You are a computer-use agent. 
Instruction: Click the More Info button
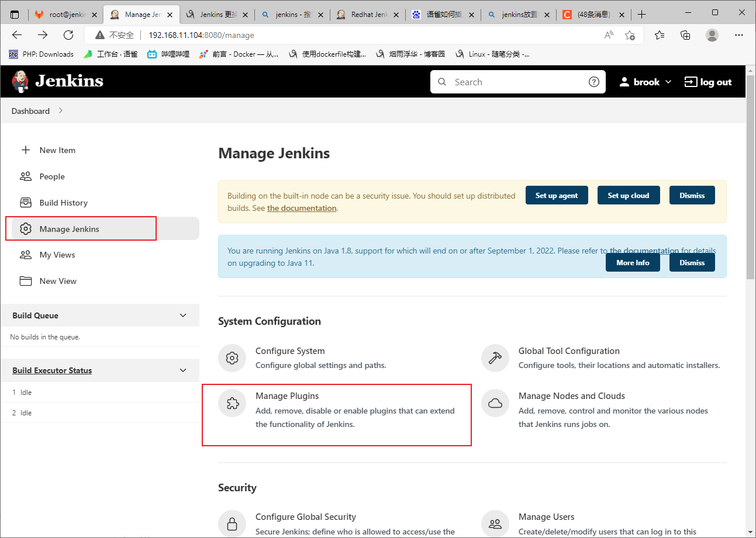(x=633, y=262)
